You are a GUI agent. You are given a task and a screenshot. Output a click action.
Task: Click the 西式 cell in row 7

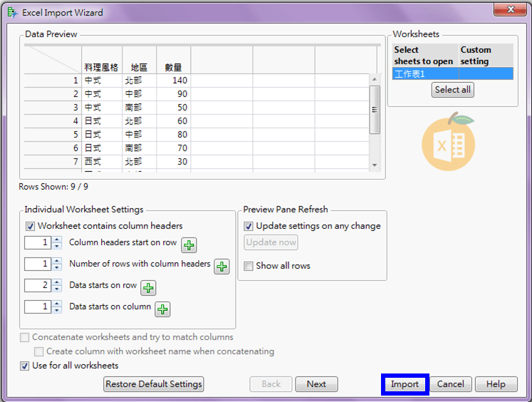pos(101,162)
